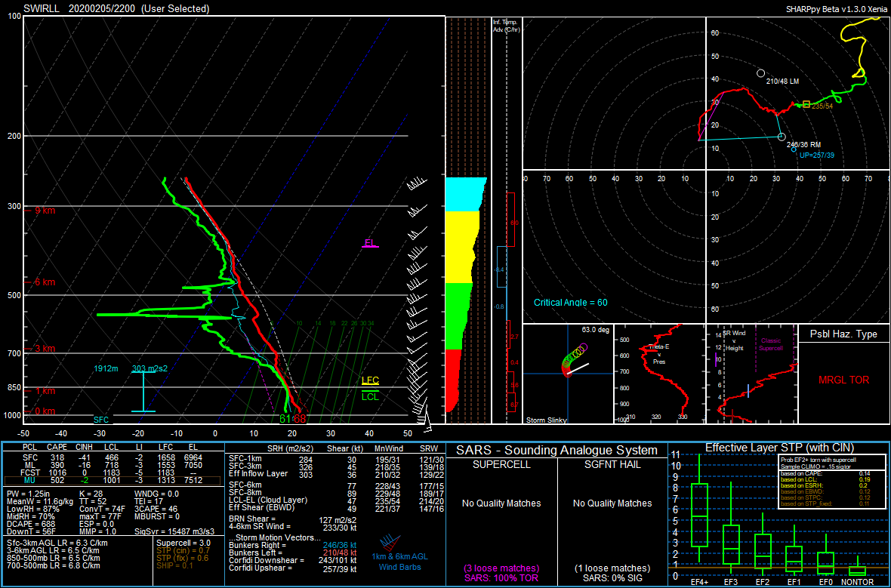Click the '6 km' height marker
891x588 pixels.
point(44,282)
